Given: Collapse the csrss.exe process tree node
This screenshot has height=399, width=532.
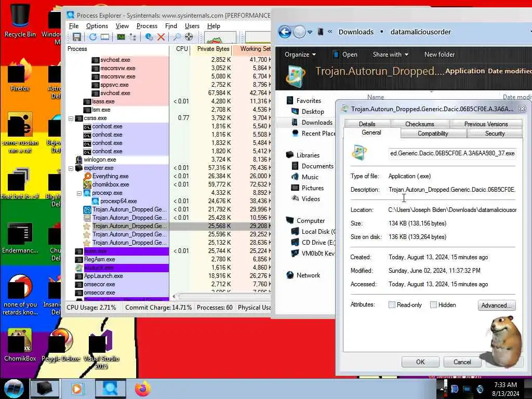Looking at the screenshot, I should tap(71, 118).
